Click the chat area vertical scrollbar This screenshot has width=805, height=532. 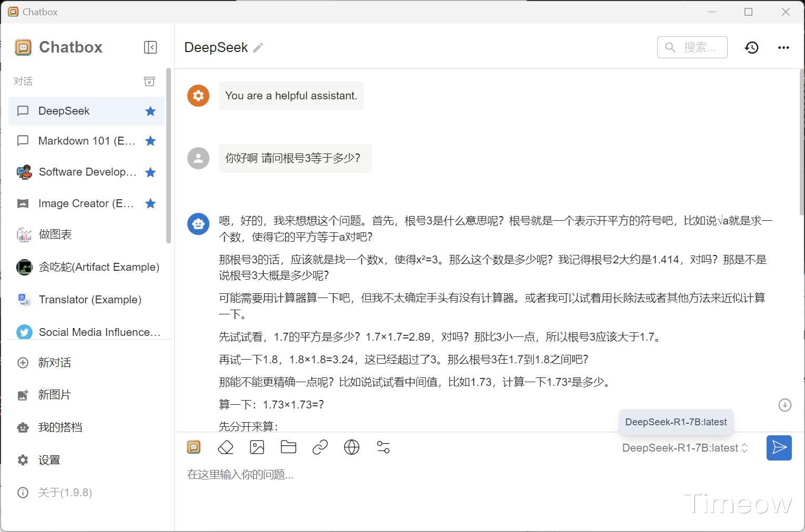[801, 142]
